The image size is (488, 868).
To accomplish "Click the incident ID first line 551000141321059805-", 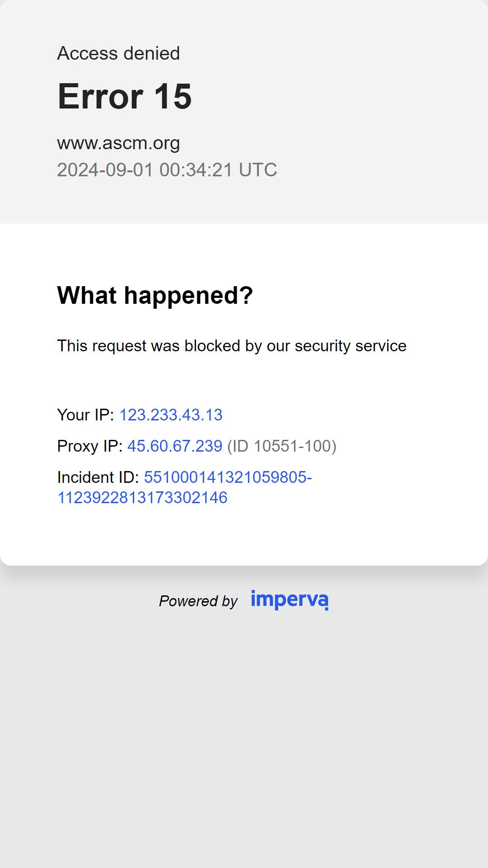I will coord(228,477).
